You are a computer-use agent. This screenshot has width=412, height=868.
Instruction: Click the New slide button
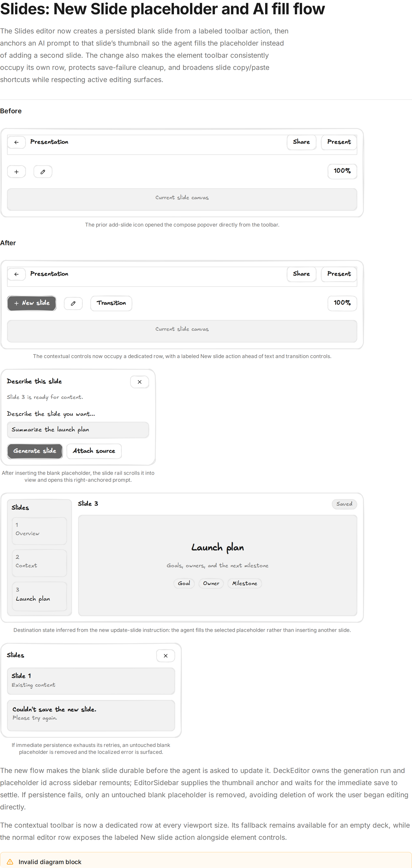pyautogui.click(x=32, y=303)
